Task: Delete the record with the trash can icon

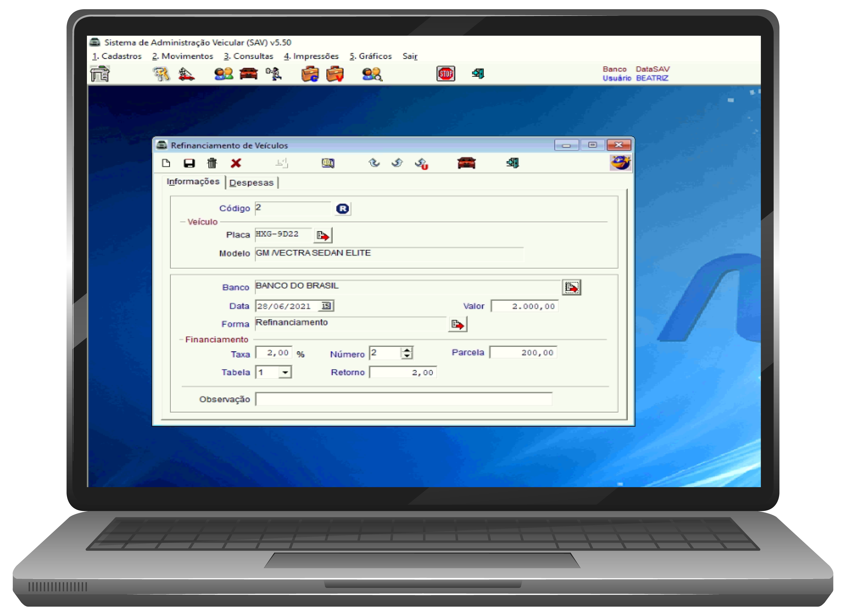Action: pos(212,163)
